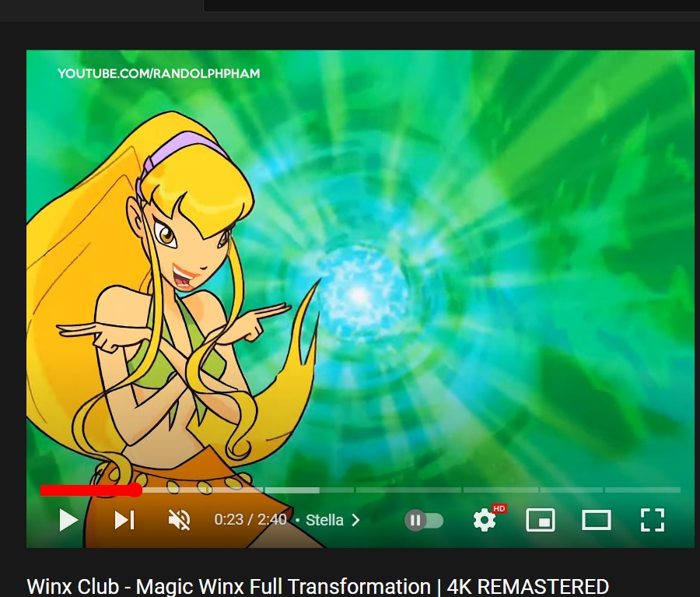Enable miniplayer mode
The image size is (700, 597).
pyautogui.click(x=541, y=520)
